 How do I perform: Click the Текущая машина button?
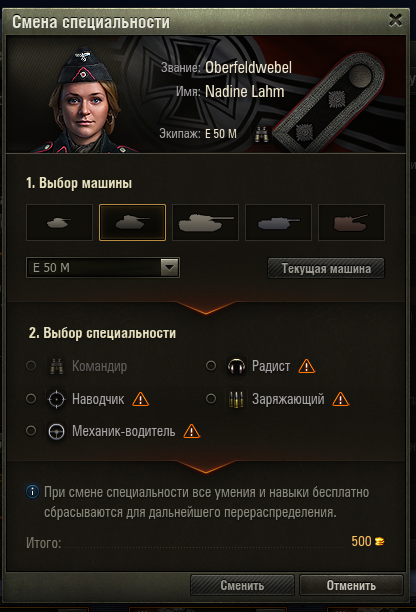click(326, 268)
